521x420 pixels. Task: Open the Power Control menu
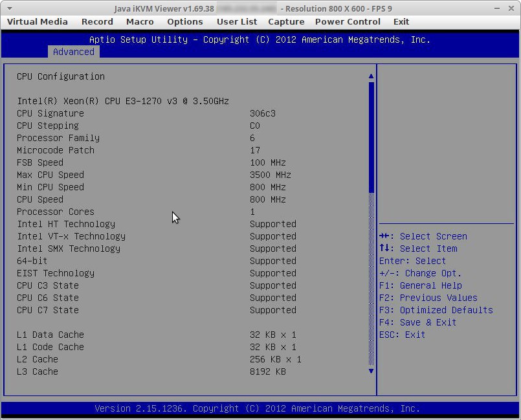pos(348,21)
